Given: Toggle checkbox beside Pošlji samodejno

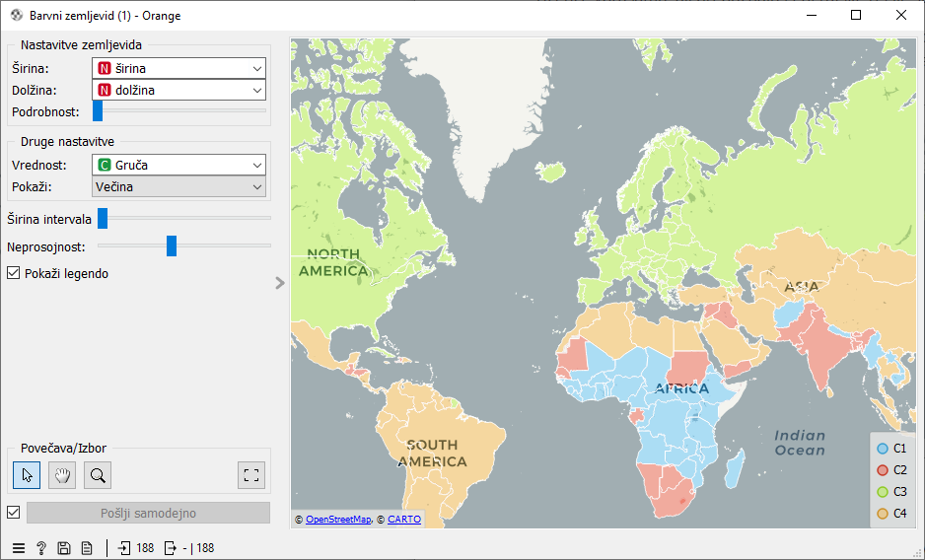Looking at the screenshot, I should point(14,513).
